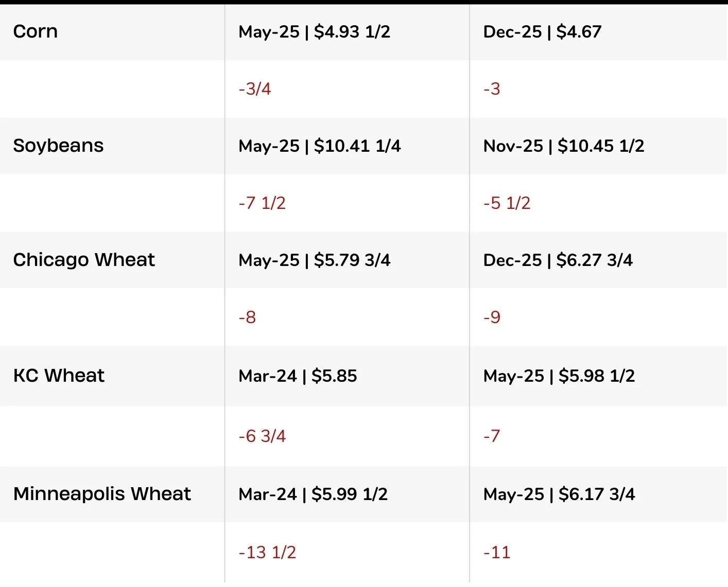Click the Chicago Wheat label
Image resolution: width=728 pixels, height=587 pixels.
coord(84,260)
